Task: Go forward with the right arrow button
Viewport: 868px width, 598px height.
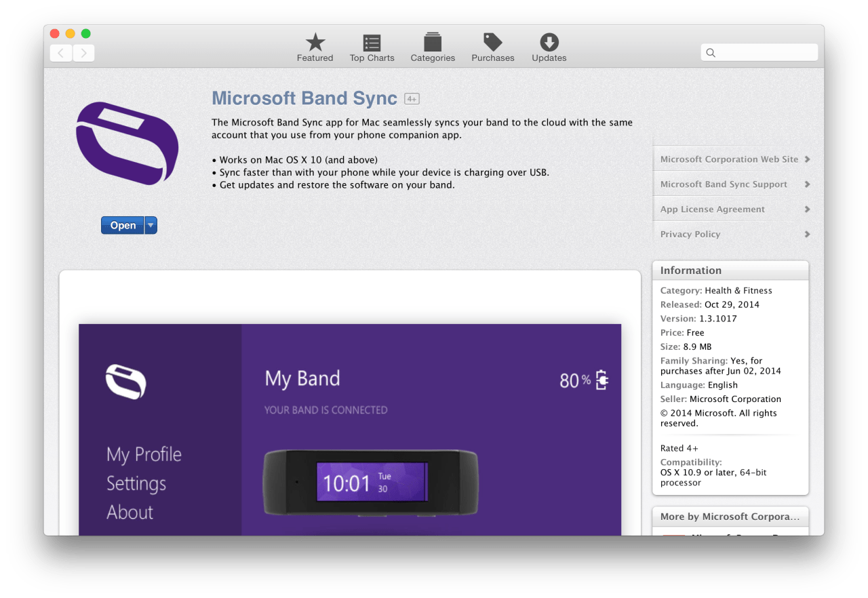Action: 83,53
